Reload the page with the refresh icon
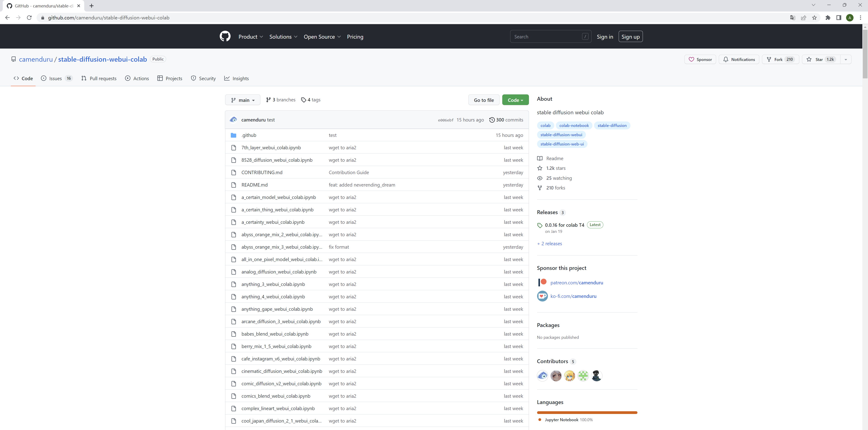 29,18
